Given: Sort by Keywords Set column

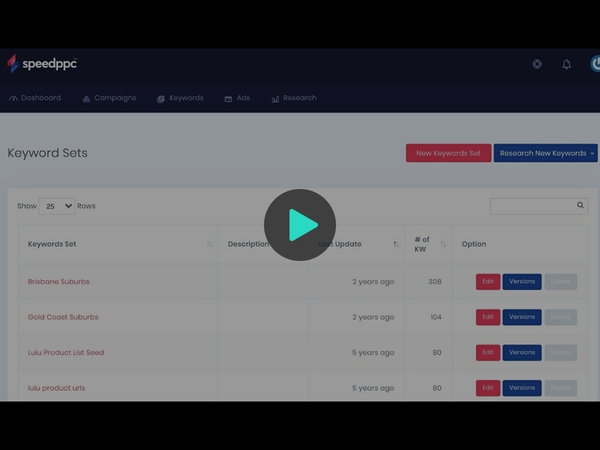Looking at the screenshot, I should (x=118, y=244).
